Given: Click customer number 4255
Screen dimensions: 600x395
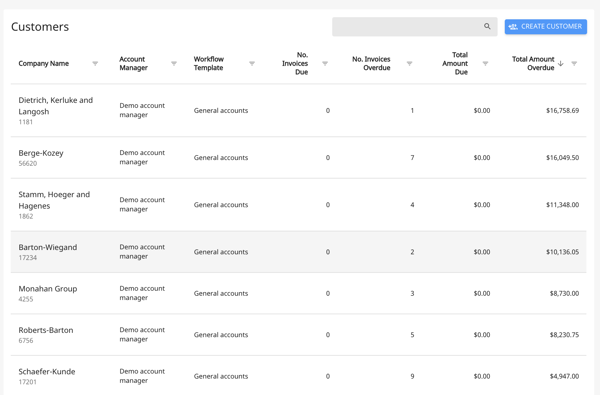Looking at the screenshot, I should [x=26, y=299].
